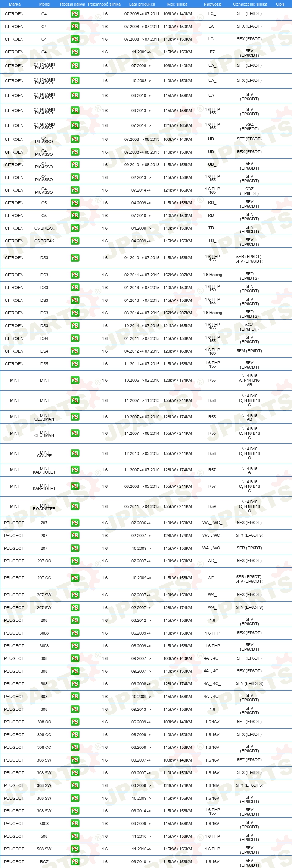This screenshot has width=292, height=868.
Task: Click the fuel icon in the DS3 10.2014 121kW row
Action: (75, 326)
